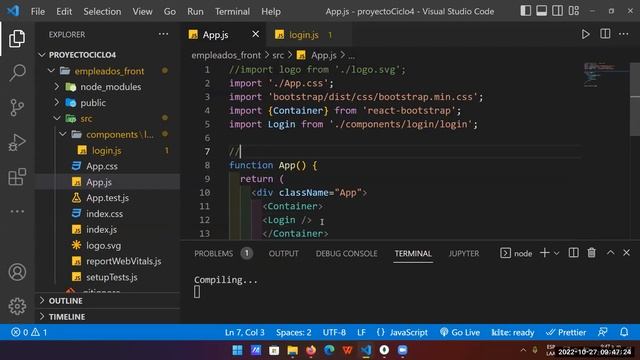Viewport: 640px width, 360px height.
Task: Click the editor minimap
Action: click(x=606, y=75)
